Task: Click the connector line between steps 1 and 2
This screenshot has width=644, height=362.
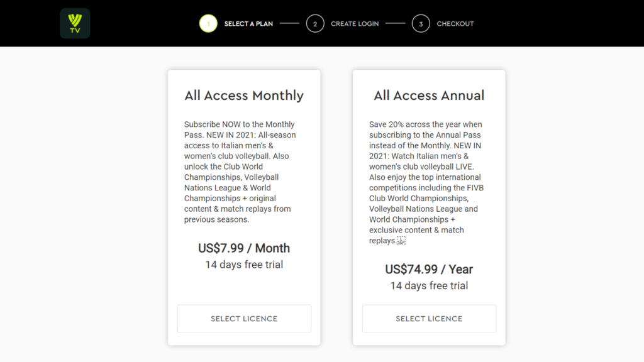Action: pos(289,23)
